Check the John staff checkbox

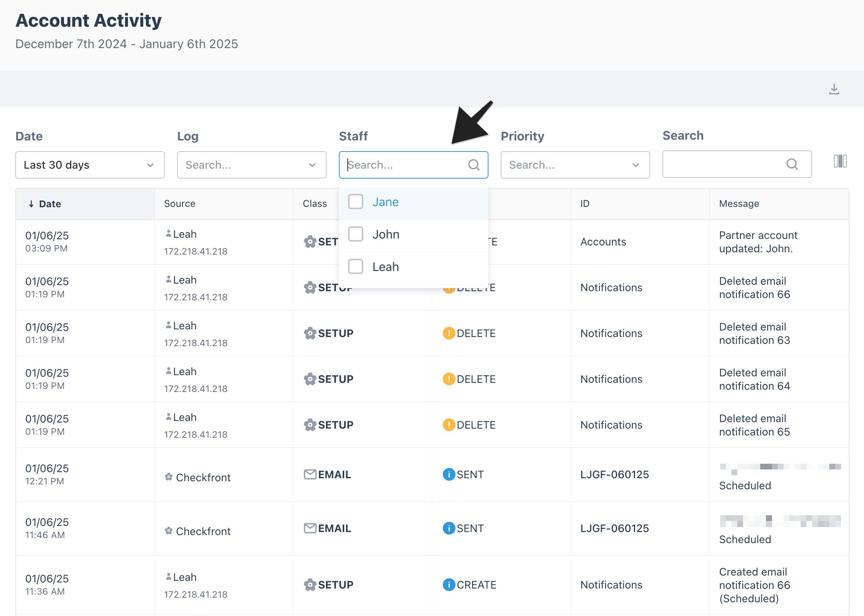(x=356, y=234)
